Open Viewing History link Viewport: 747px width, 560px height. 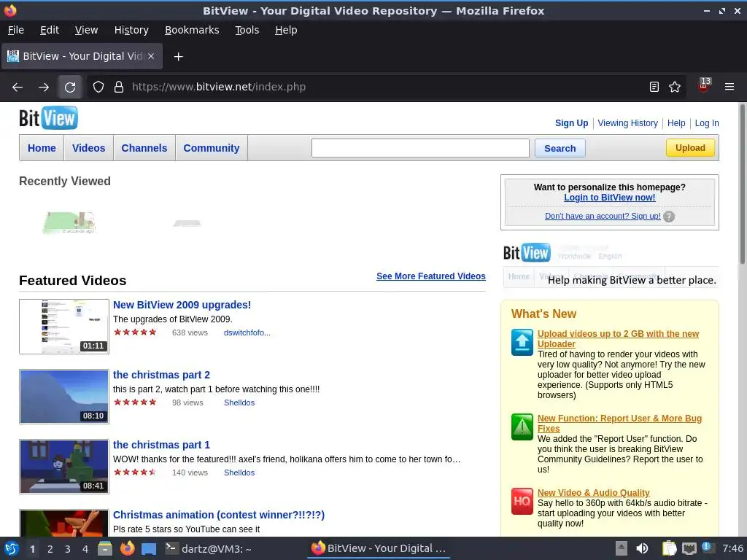click(x=628, y=122)
